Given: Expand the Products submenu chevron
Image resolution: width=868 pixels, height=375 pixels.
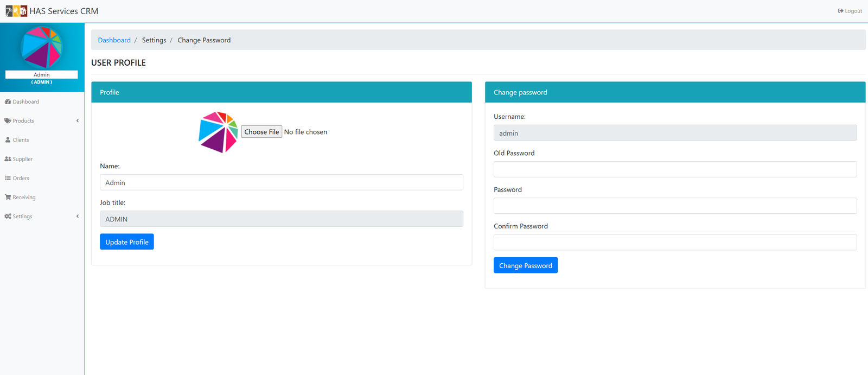Looking at the screenshot, I should coord(78,121).
